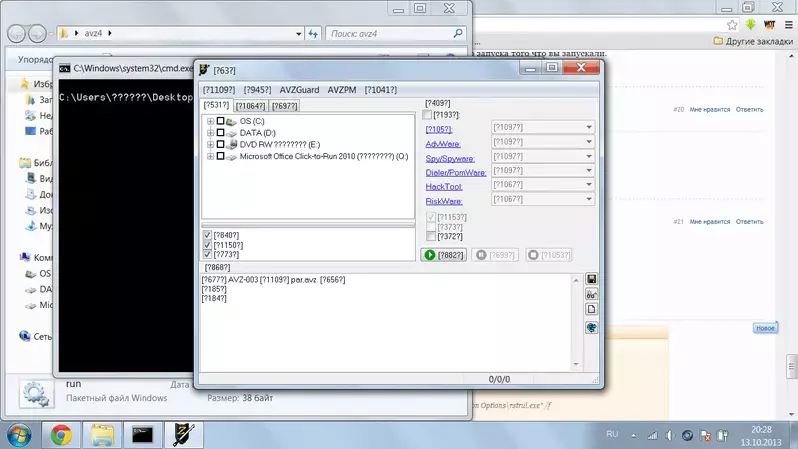This screenshot has width=798, height=449.
Task: Click the WOT extension icon in browser
Action: [x=770, y=24]
